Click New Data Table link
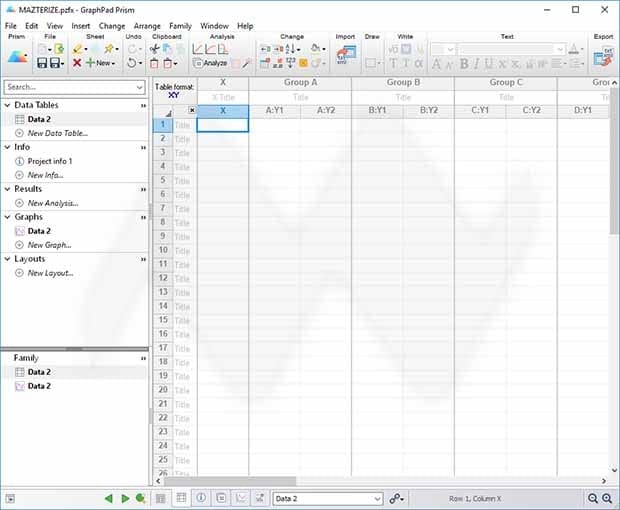 (x=58, y=133)
